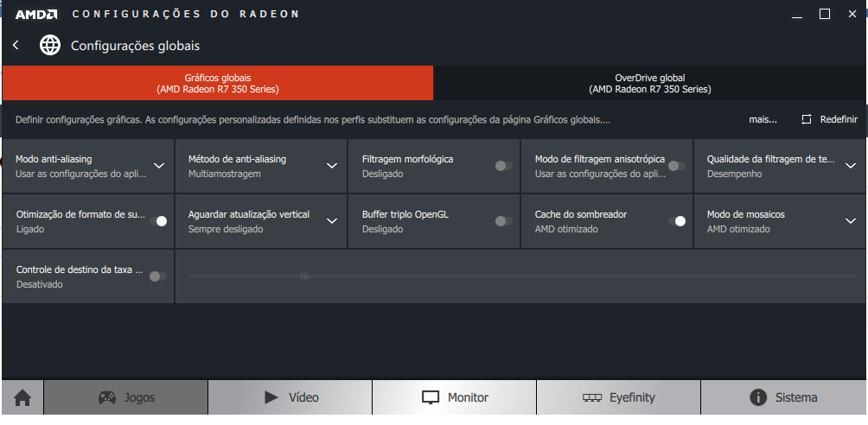Click the Desempenho value text
This screenshot has width=868, height=425.
[x=735, y=174]
